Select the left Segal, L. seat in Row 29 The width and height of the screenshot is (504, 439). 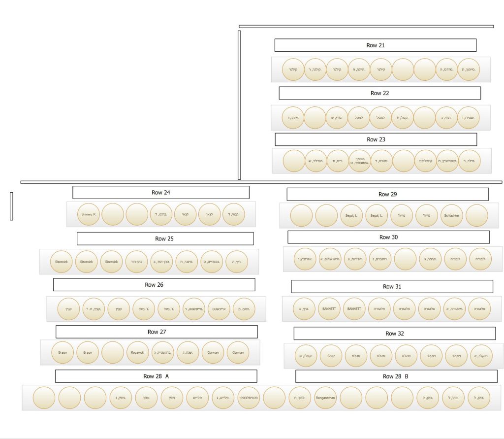pyautogui.click(x=351, y=215)
